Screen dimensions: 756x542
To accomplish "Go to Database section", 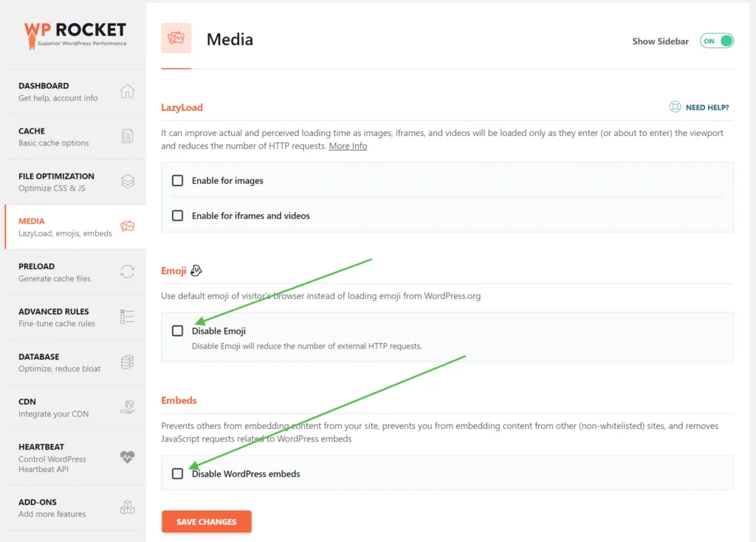I will tap(76, 363).
